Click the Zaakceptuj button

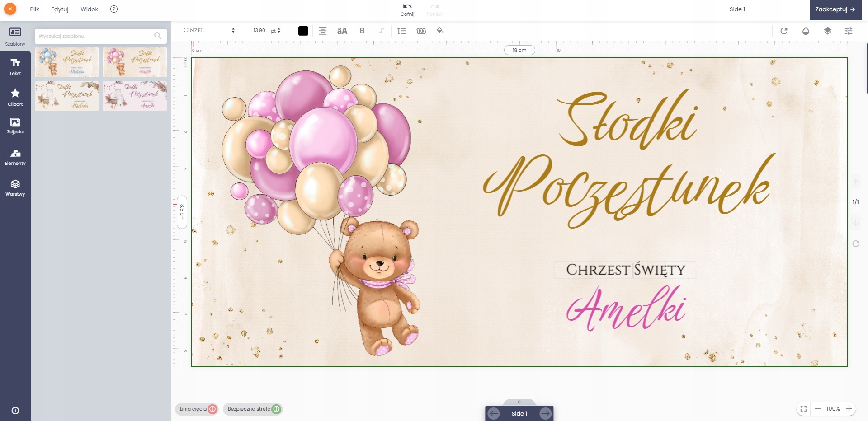(x=835, y=9)
